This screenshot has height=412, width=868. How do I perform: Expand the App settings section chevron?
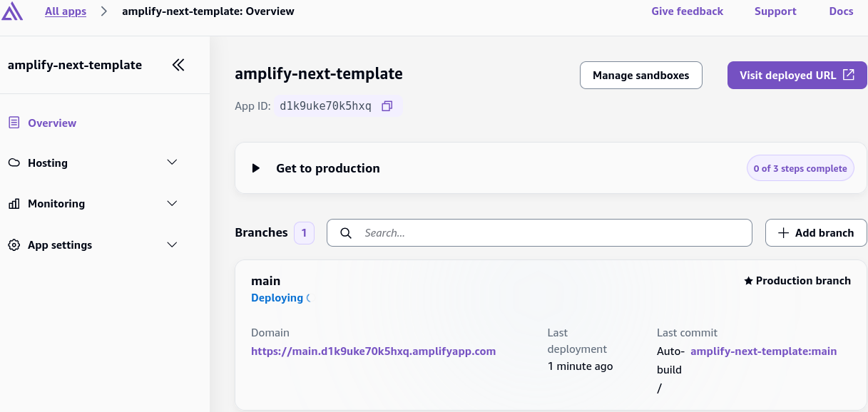coord(172,245)
